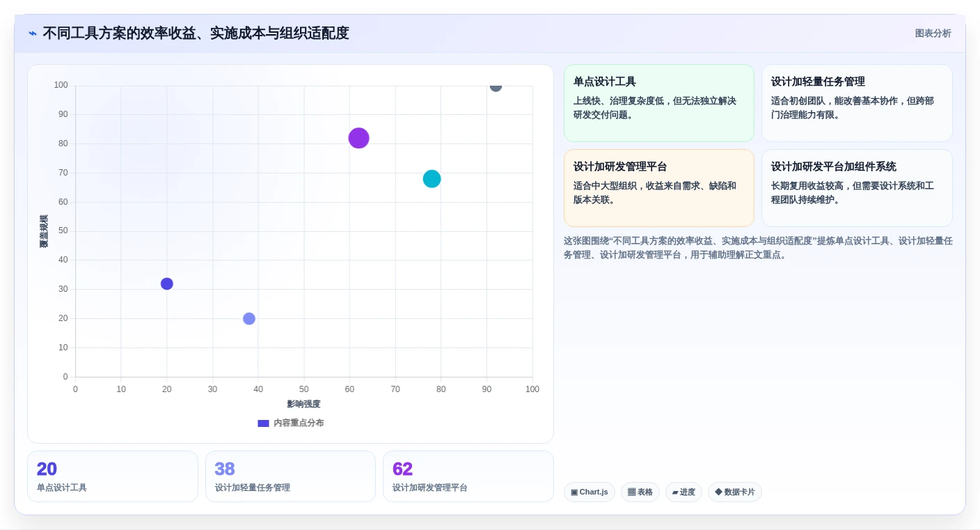The image size is (980, 530).
Task: Click the light blue bubble at x=38
Action: (x=249, y=318)
